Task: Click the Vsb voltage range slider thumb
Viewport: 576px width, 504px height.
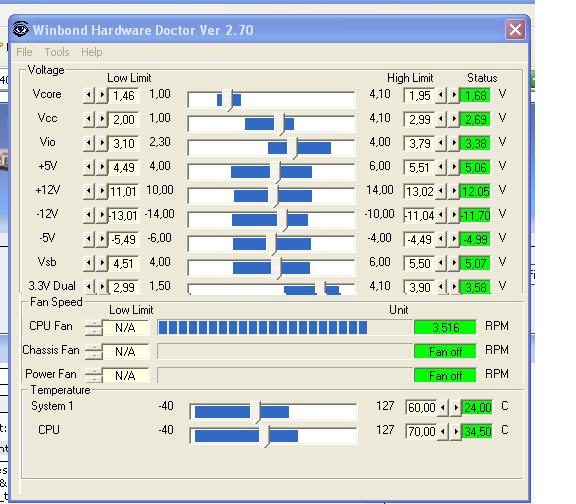Action: click(276, 268)
